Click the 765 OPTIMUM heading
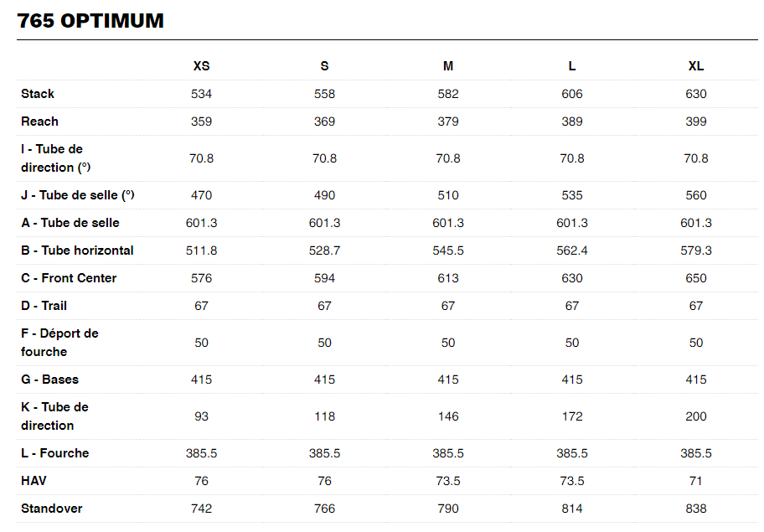The height and width of the screenshot is (532, 764). [x=90, y=21]
